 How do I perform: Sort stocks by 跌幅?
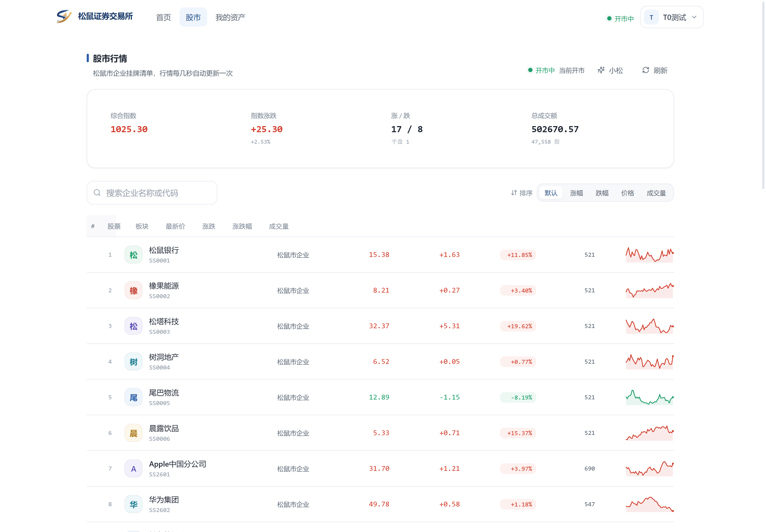[x=602, y=193]
